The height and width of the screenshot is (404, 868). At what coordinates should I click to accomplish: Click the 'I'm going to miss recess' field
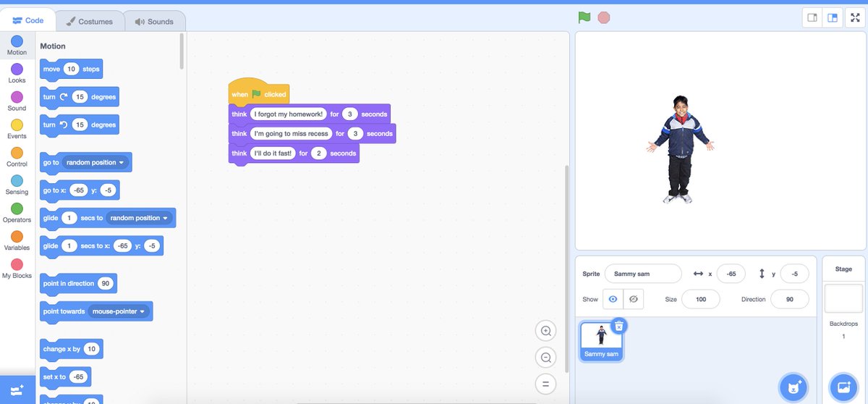coord(292,134)
